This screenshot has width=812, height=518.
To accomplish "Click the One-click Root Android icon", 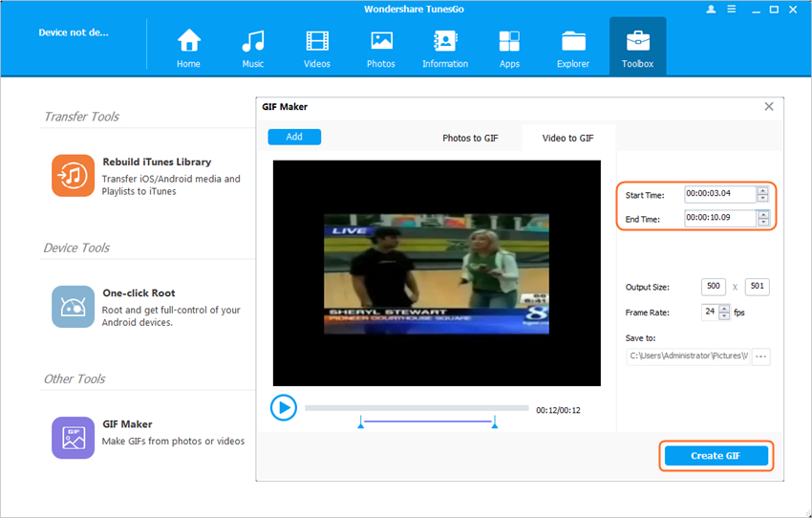I will click(73, 307).
